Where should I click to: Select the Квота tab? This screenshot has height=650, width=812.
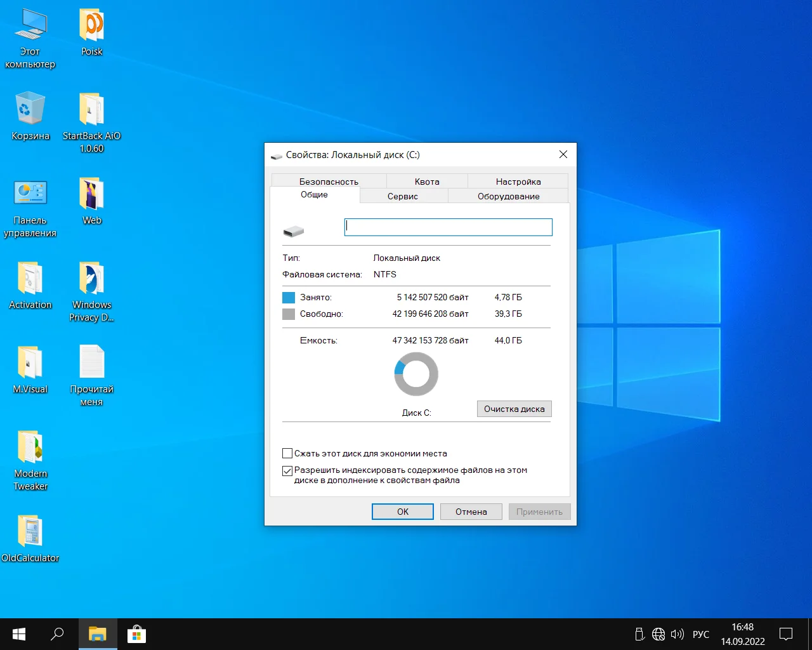coord(427,182)
